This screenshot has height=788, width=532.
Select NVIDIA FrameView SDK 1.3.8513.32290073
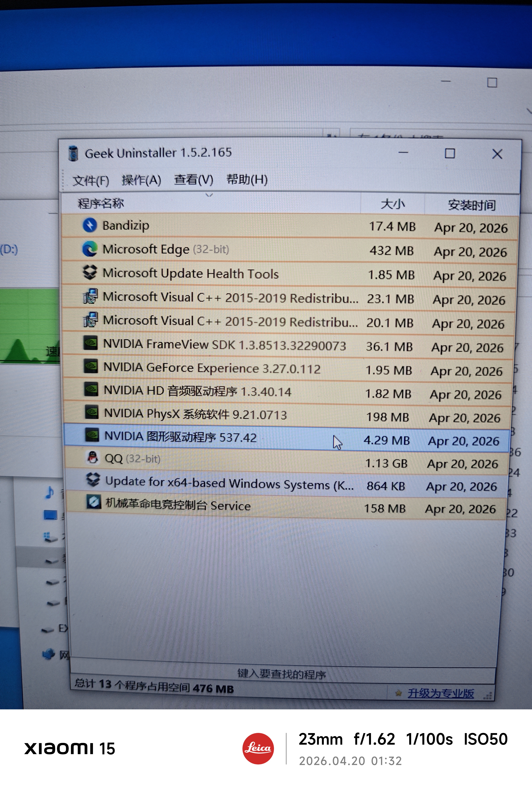click(224, 344)
